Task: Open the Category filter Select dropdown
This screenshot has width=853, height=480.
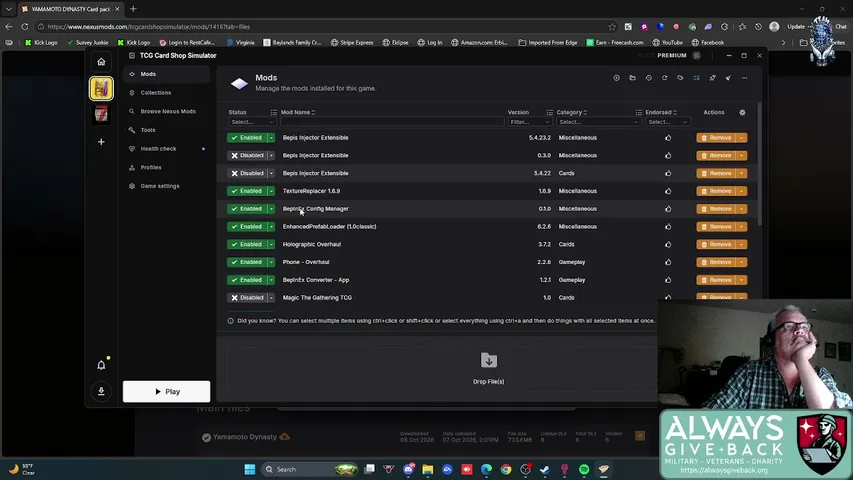Action: (598, 122)
